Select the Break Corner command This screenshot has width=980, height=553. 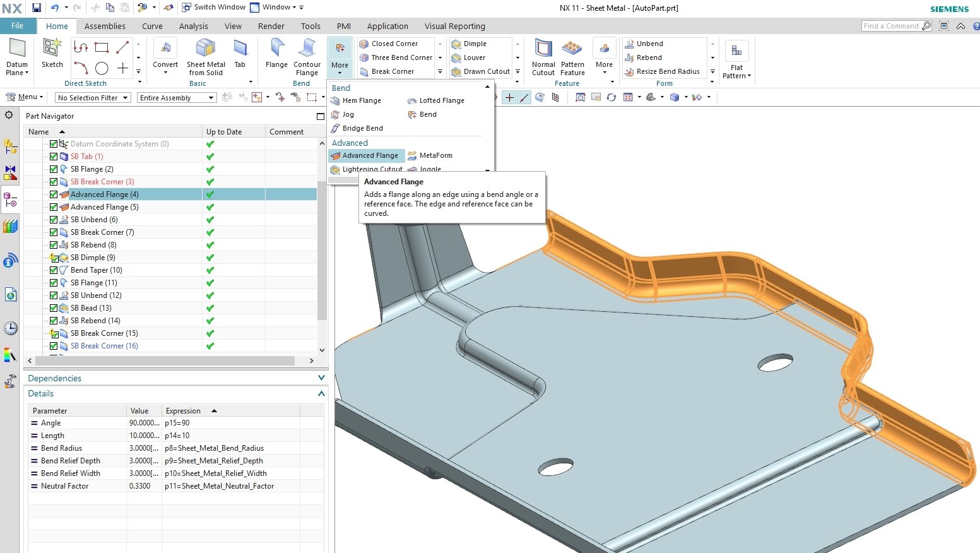387,71
